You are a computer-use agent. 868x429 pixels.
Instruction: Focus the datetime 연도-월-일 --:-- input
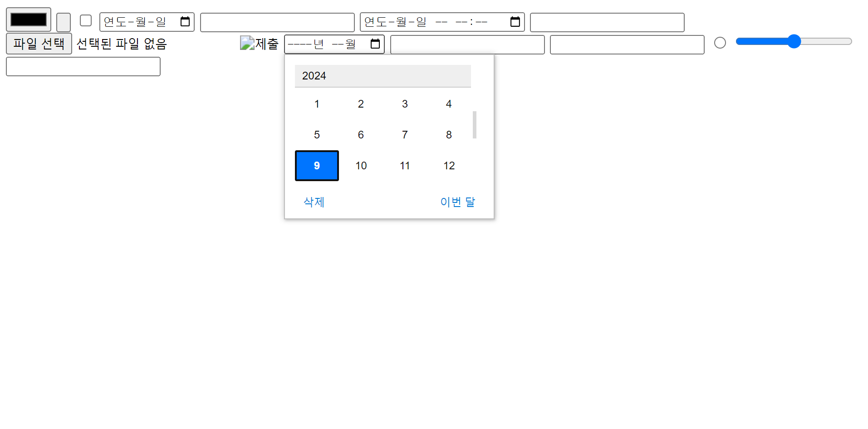[x=442, y=22]
